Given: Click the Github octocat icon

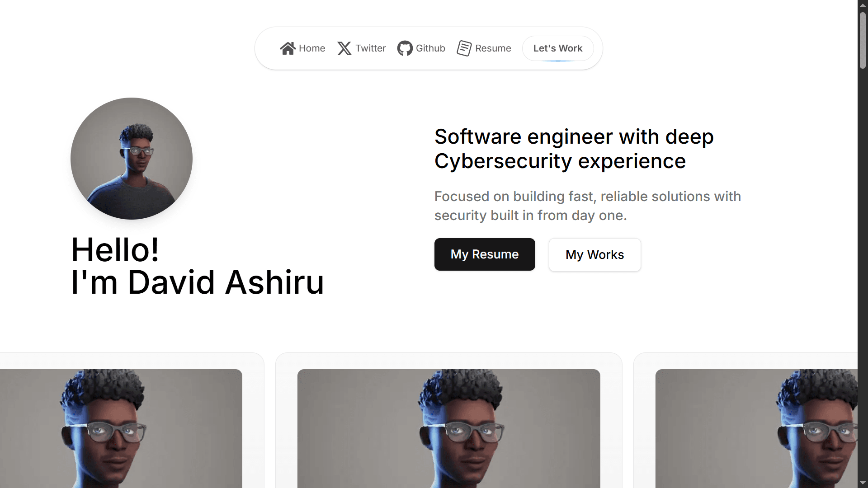Looking at the screenshot, I should point(405,48).
